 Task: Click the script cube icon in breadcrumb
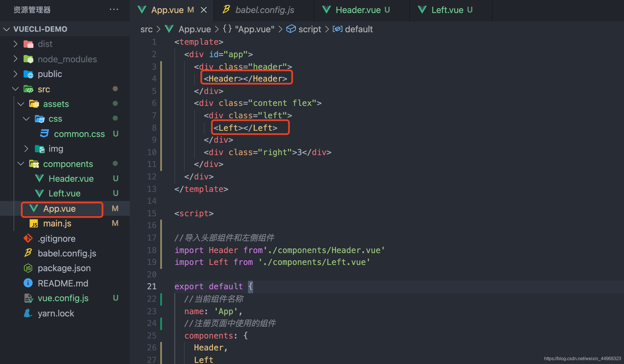click(291, 29)
